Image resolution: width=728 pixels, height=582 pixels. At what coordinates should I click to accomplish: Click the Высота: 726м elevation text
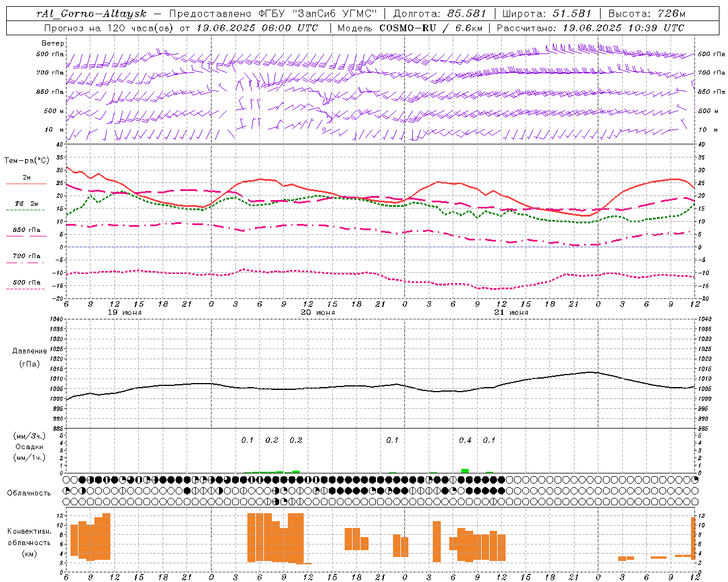click(x=647, y=14)
